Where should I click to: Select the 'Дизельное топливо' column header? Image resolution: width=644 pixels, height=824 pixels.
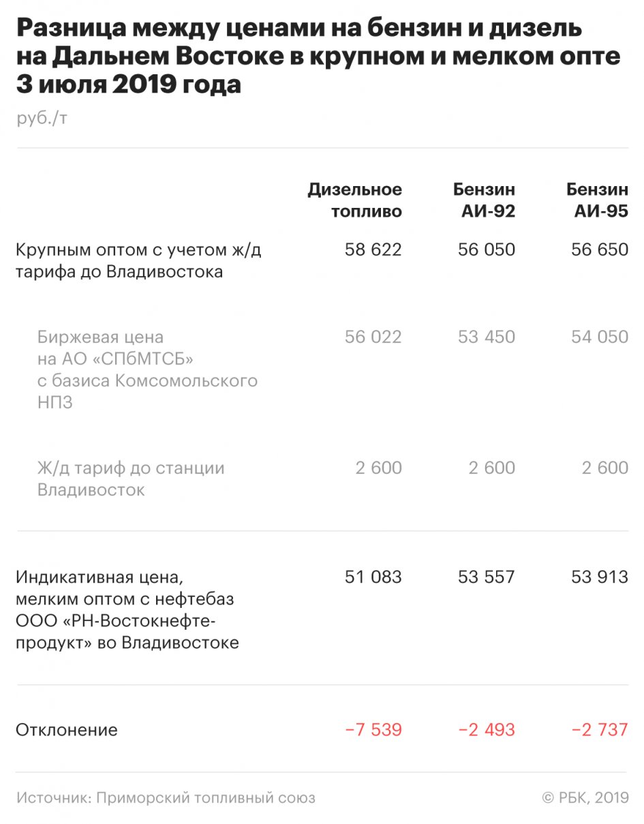coord(354,200)
